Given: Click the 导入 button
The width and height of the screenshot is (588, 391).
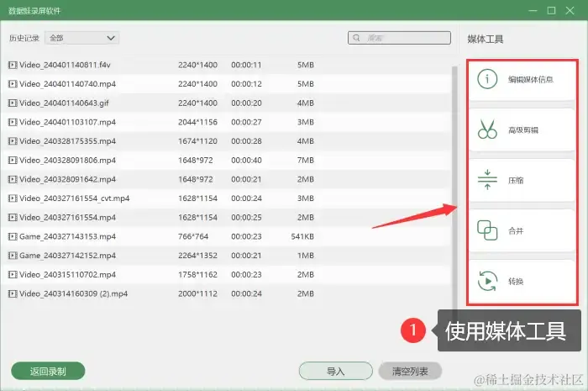Looking at the screenshot, I should [x=336, y=371].
